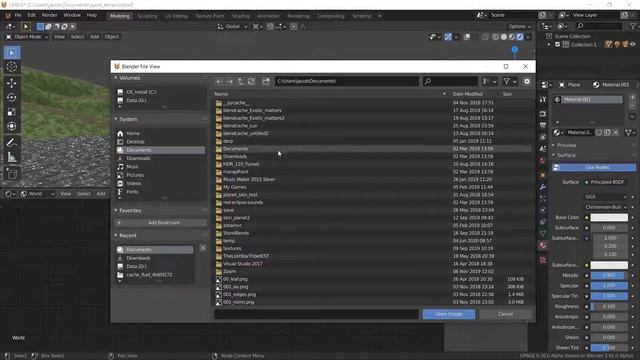
Task: Click the Blender logo in the menu bar
Action: tap(7, 16)
